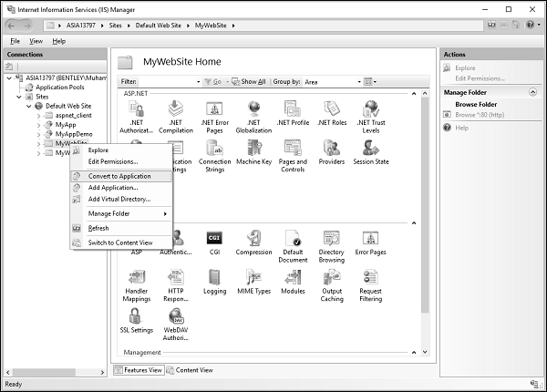Open the Logging feature
547x392 pixels.
[x=214, y=282]
